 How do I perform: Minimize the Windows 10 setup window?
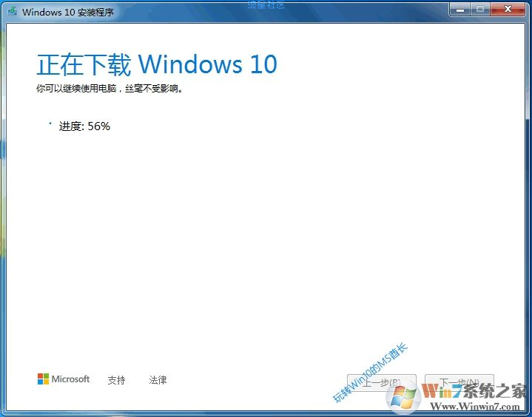460,10
